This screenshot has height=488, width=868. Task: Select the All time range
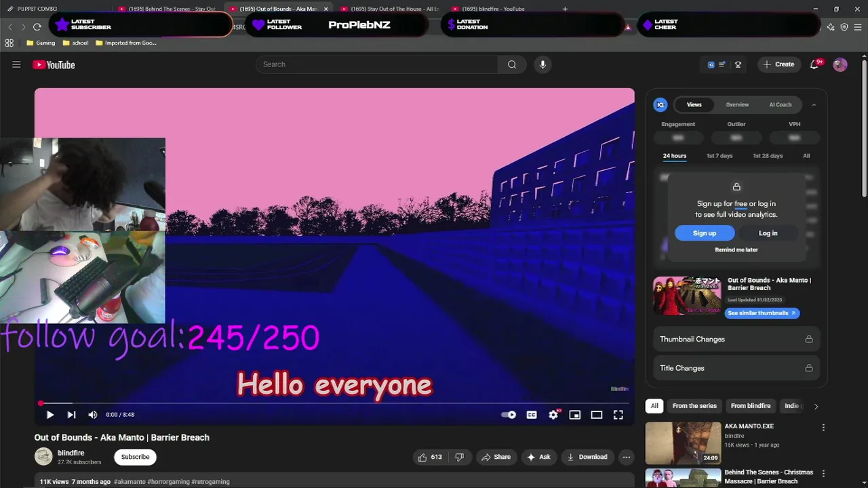coord(806,156)
